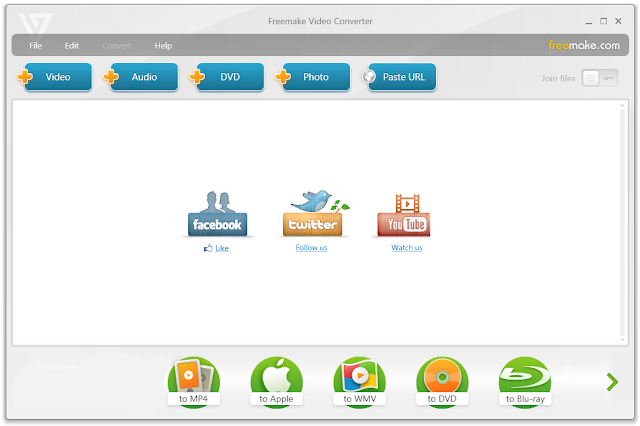Choose the to MP4 output format
The image size is (640, 426).
[x=193, y=382]
